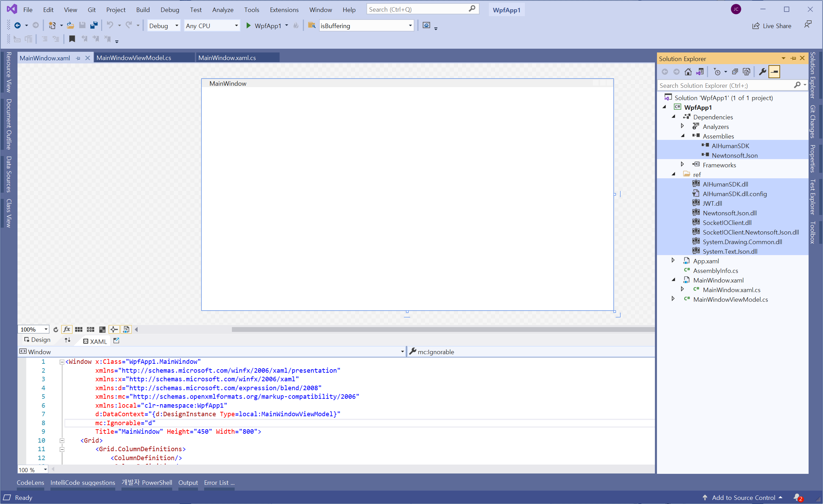Screen dimensions: 823x504
Task: Select Newtonsoft.Json under Assemblies
Action: [734, 155]
